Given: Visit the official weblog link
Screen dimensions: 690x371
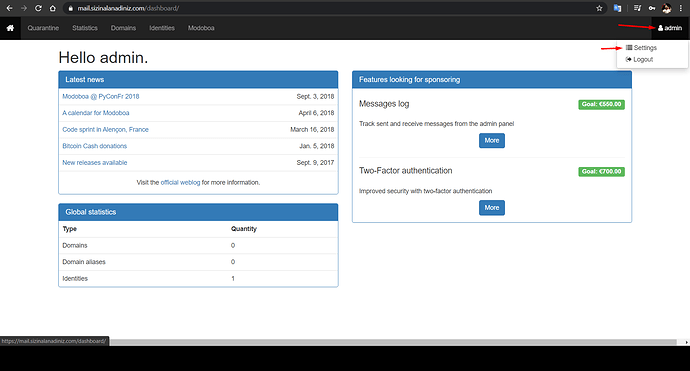Looking at the screenshot, I should pos(180,182).
